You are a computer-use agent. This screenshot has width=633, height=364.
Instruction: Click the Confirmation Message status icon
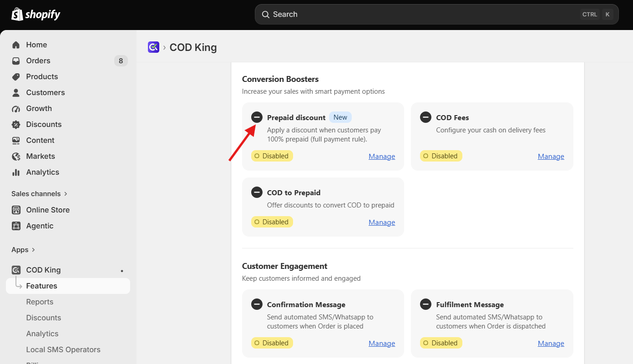257,304
